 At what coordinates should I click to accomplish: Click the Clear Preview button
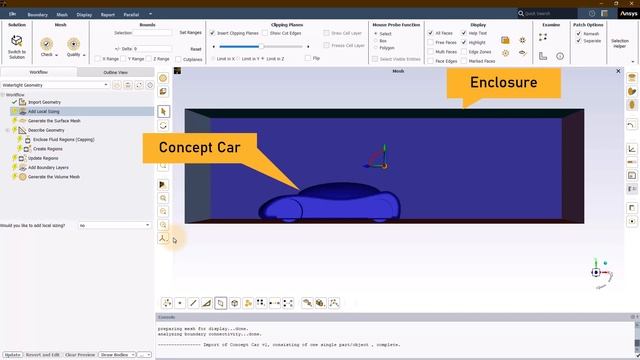click(x=80, y=355)
